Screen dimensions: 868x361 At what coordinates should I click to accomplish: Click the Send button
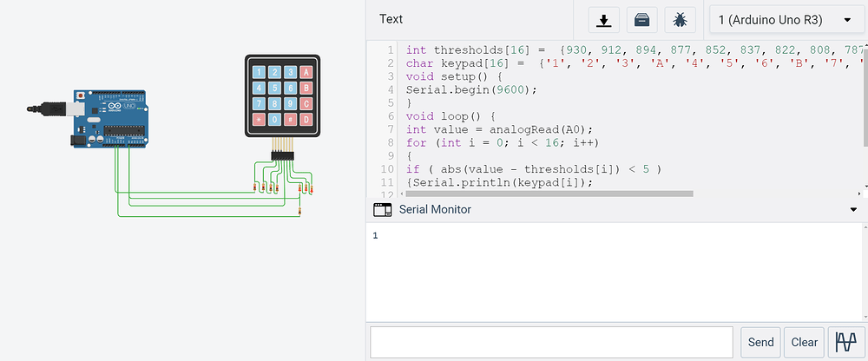pos(760,342)
